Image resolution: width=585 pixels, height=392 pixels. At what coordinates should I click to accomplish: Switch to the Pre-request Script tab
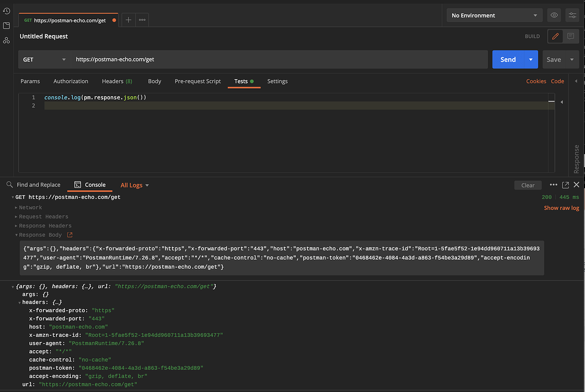coord(197,81)
